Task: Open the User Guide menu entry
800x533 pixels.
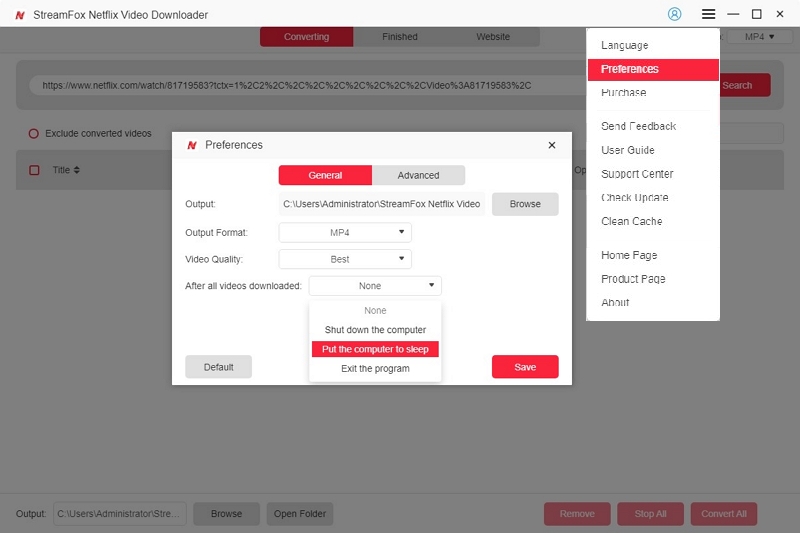Action: [x=653, y=150]
